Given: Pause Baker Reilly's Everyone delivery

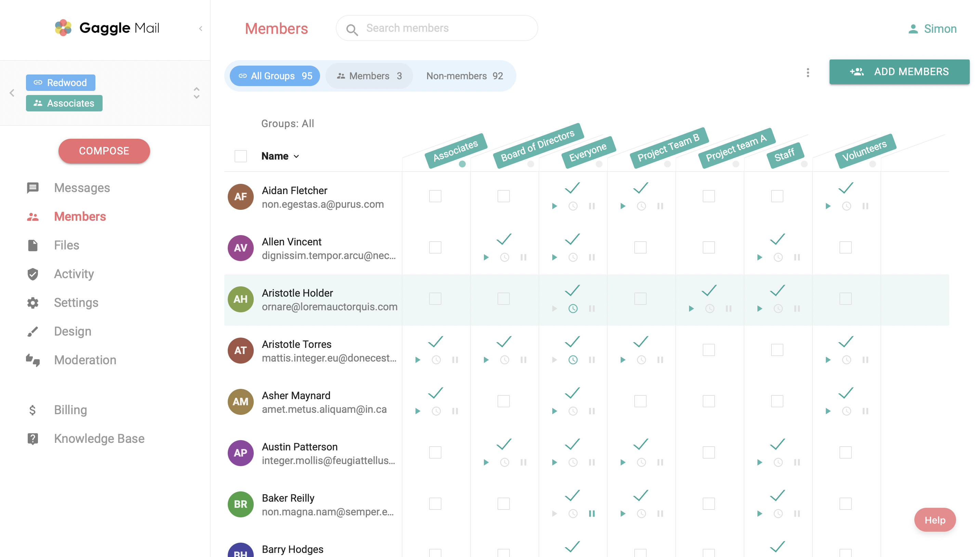Looking at the screenshot, I should pos(592,514).
